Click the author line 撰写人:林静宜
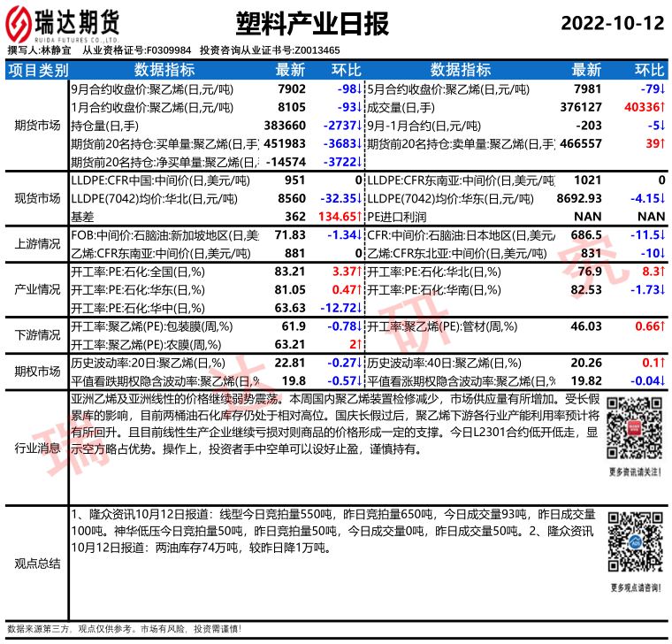The image size is (672, 644). point(40,51)
